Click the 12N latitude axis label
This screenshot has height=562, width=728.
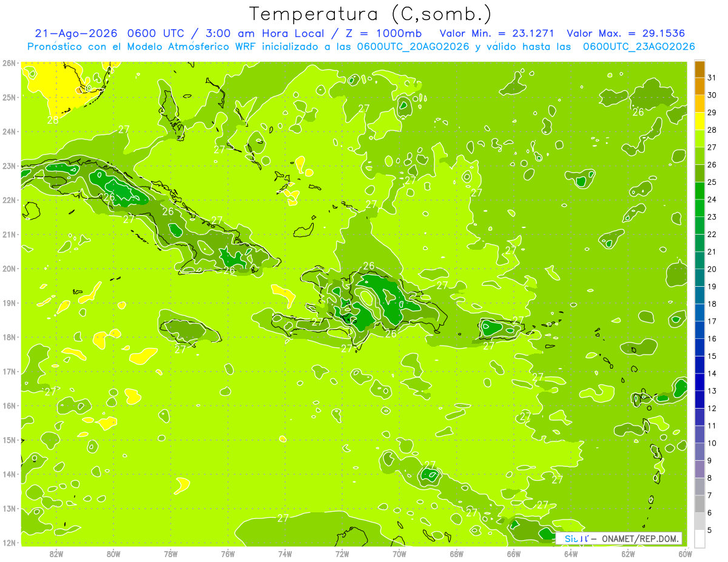pos(9,543)
